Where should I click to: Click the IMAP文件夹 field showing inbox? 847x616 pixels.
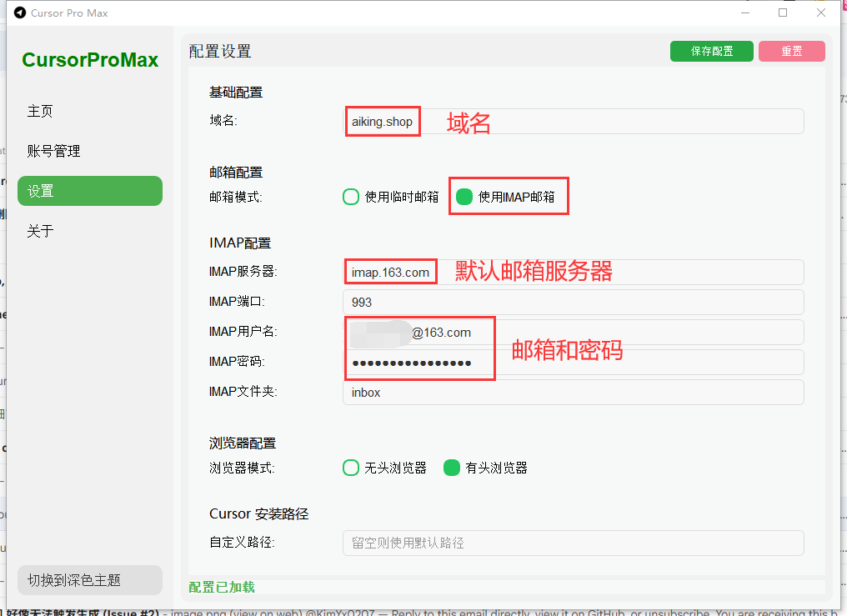coord(573,393)
